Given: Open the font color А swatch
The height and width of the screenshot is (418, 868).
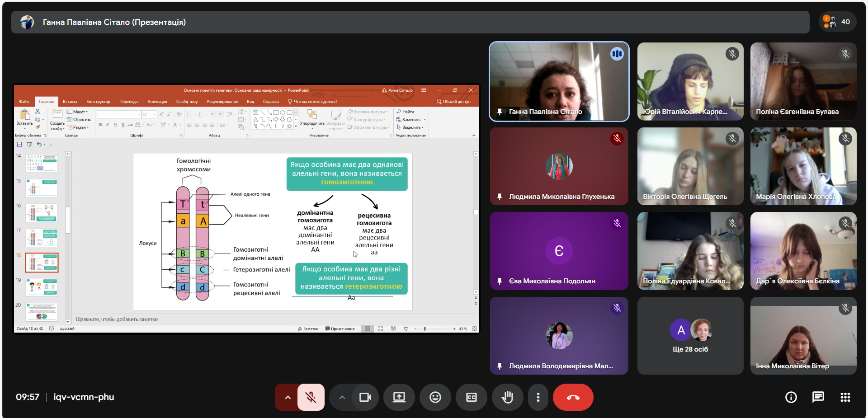Looking at the screenshot, I should pyautogui.click(x=175, y=125).
